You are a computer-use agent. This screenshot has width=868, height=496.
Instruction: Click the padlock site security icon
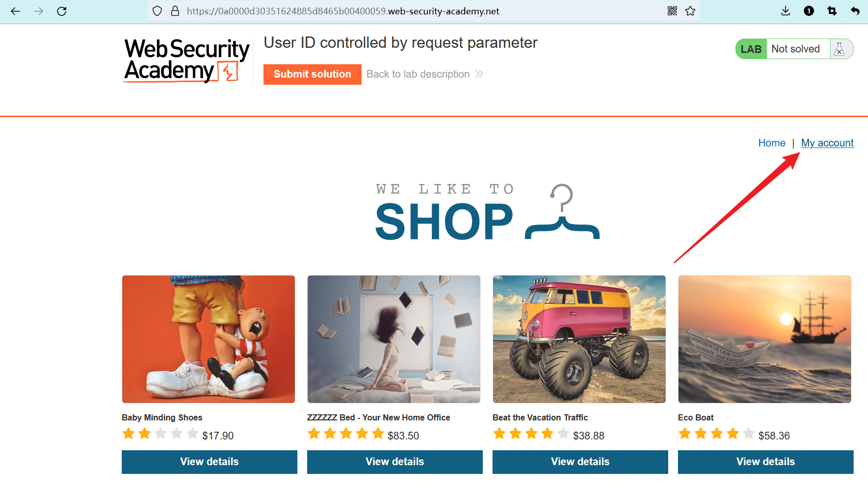[x=175, y=11]
